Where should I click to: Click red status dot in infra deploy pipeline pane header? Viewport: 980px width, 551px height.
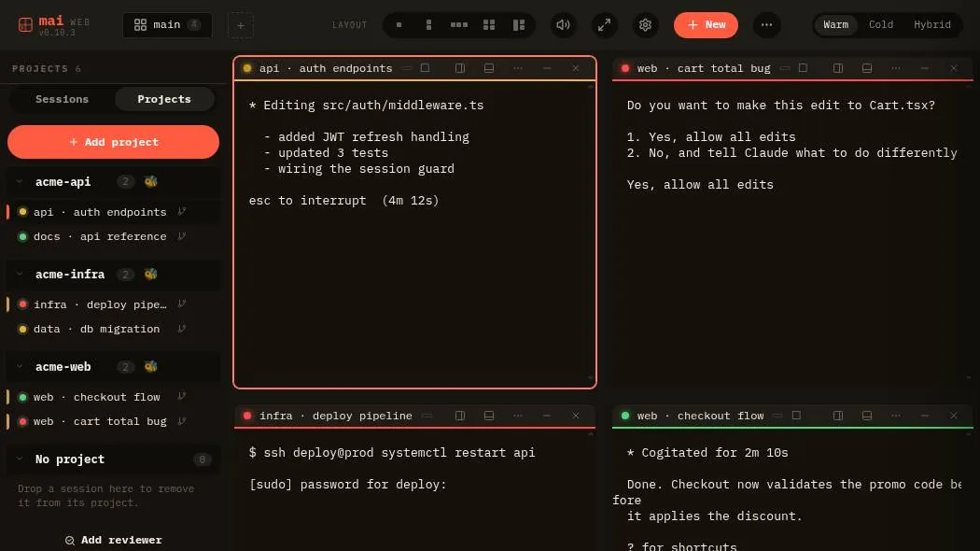click(247, 416)
